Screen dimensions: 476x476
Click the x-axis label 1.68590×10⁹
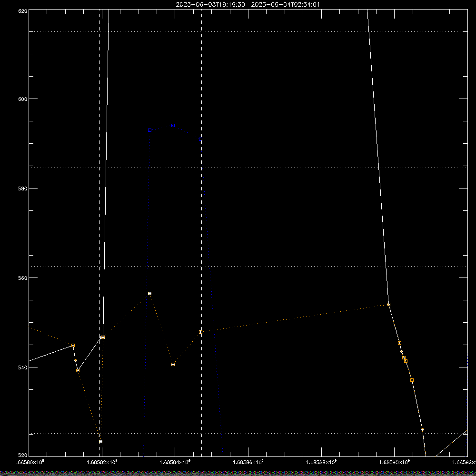395,462
